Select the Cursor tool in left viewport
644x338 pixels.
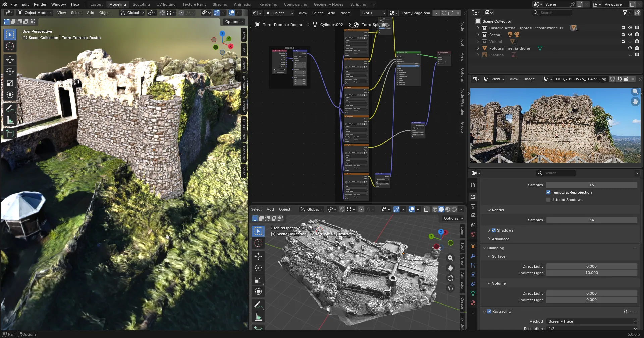point(10,46)
